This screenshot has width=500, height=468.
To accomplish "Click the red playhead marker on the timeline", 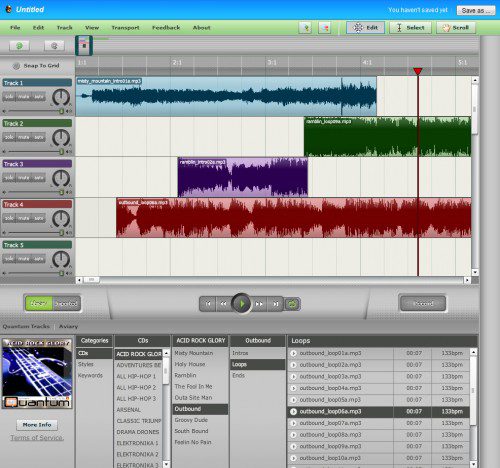I will pos(418,71).
